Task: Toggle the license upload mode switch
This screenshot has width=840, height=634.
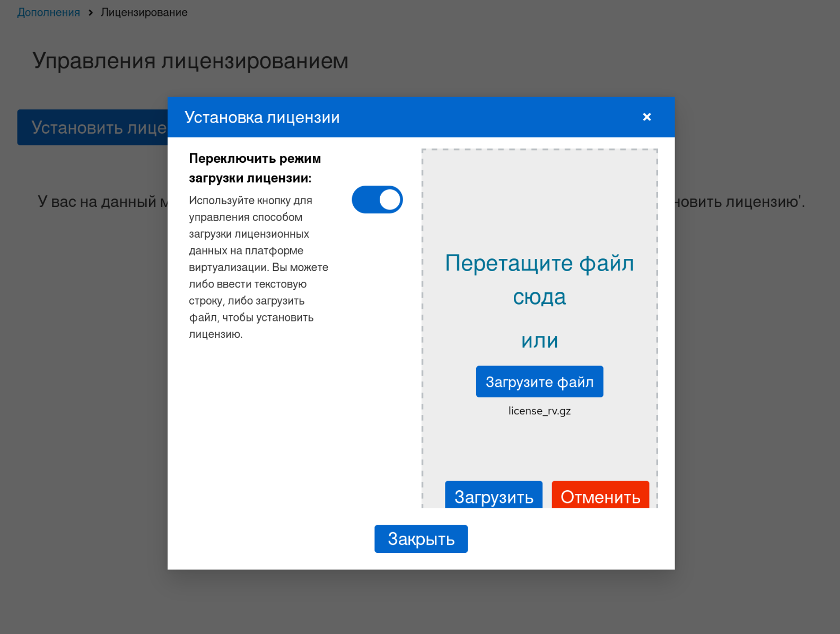Action: [x=377, y=199]
